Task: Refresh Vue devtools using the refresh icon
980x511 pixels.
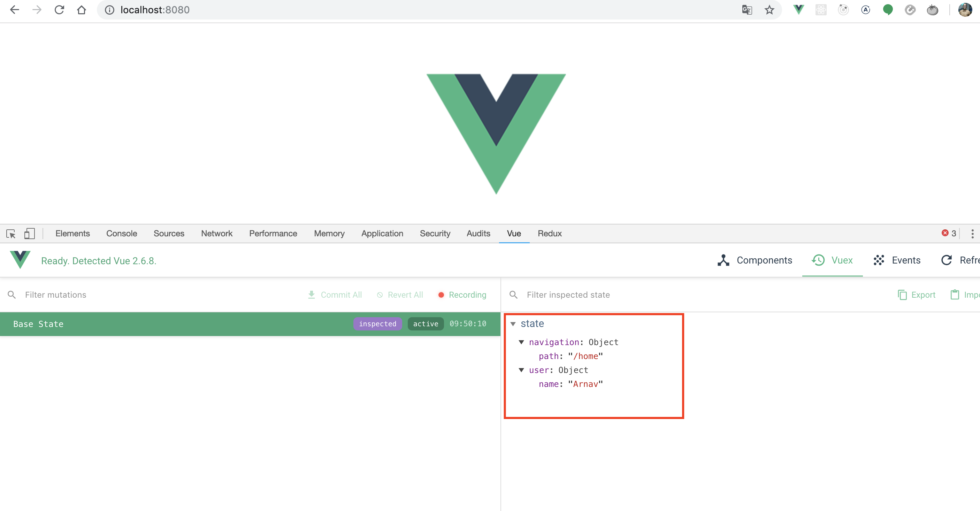Action: (x=947, y=260)
